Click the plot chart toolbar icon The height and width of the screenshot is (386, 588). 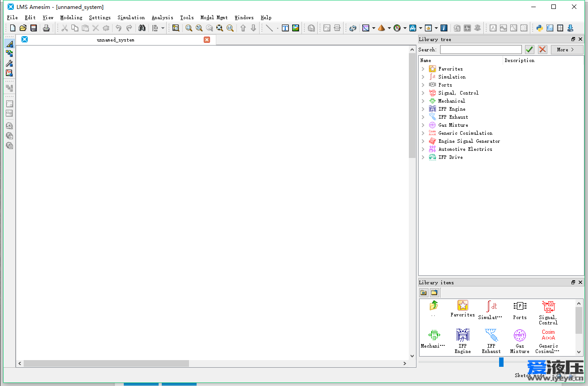pos(366,28)
